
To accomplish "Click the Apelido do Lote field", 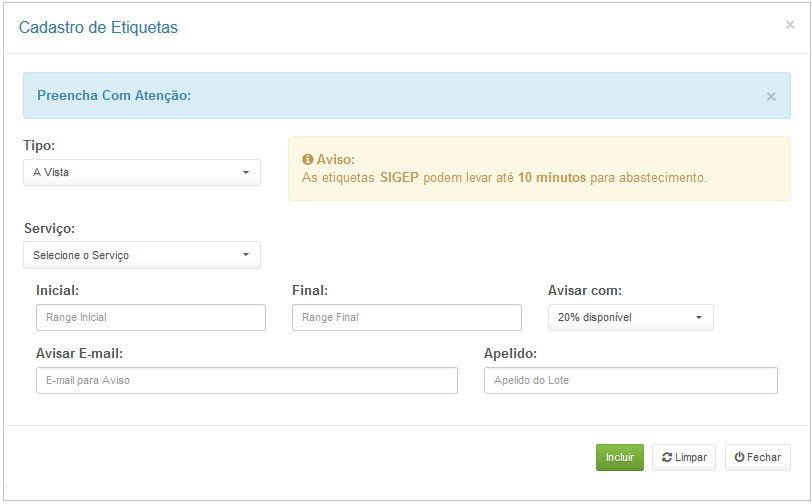I will click(x=631, y=381).
